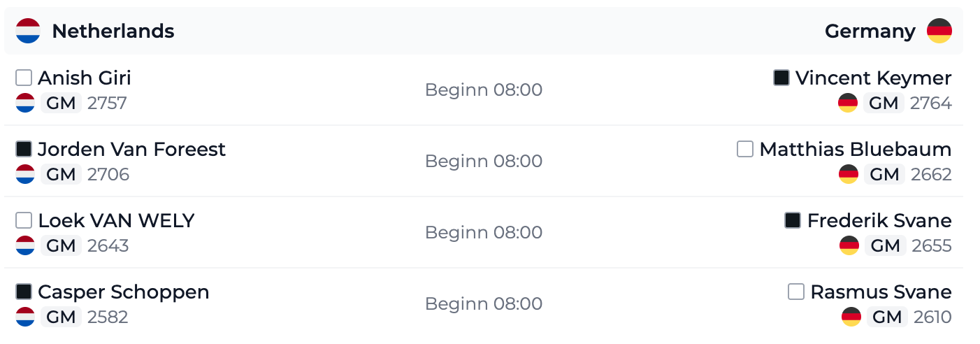
Task: Click Dutch flag under Loek VAN WELY
Action: [25, 245]
